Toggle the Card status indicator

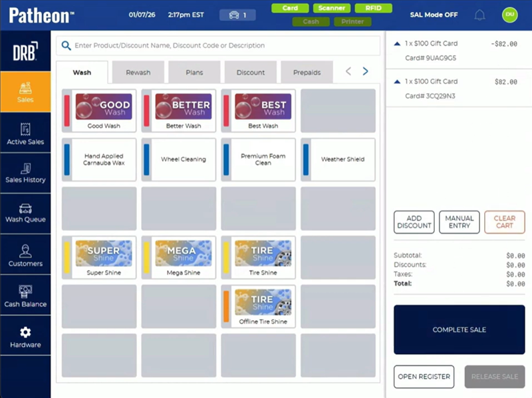290,8
